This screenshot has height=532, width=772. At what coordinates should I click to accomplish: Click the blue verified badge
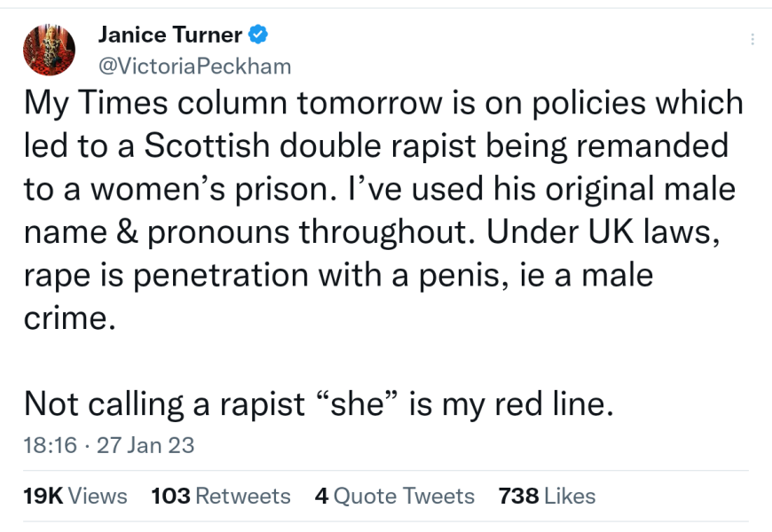259,35
